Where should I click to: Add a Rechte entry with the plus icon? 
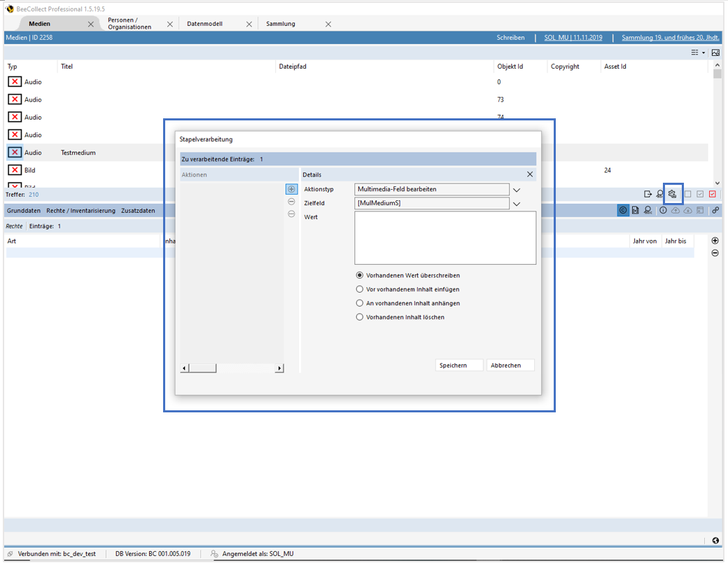(x=715, y=241)
